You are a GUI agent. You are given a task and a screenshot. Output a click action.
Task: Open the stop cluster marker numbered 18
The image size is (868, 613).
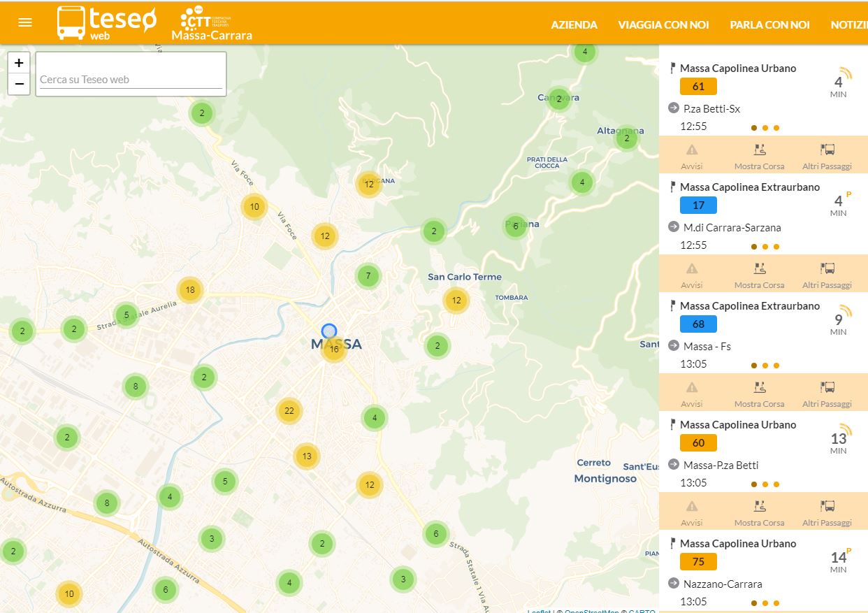click(x=189, y=290)
